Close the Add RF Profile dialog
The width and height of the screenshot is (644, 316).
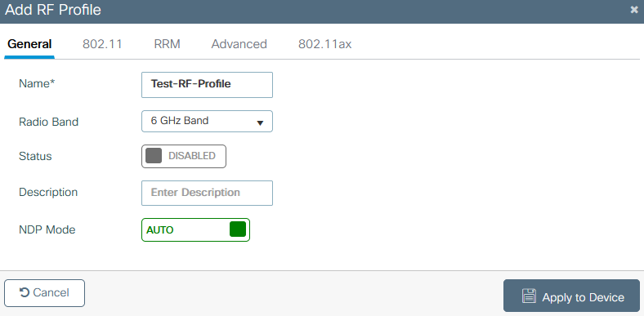(633, 10)
